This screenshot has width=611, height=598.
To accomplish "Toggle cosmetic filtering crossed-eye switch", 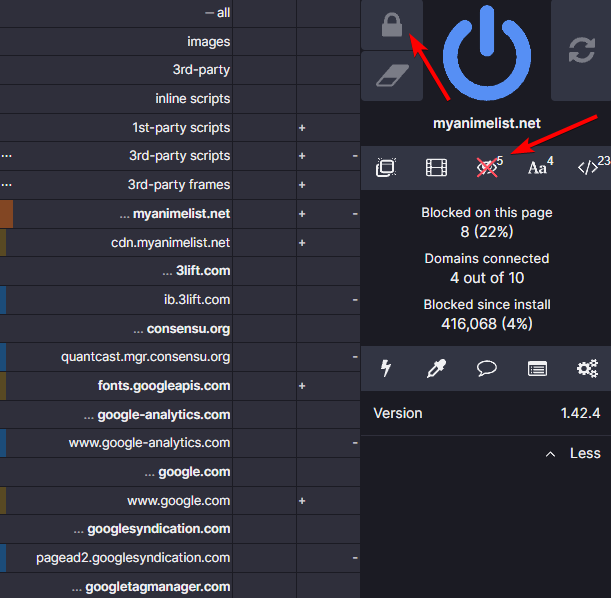I will point(487,168).
